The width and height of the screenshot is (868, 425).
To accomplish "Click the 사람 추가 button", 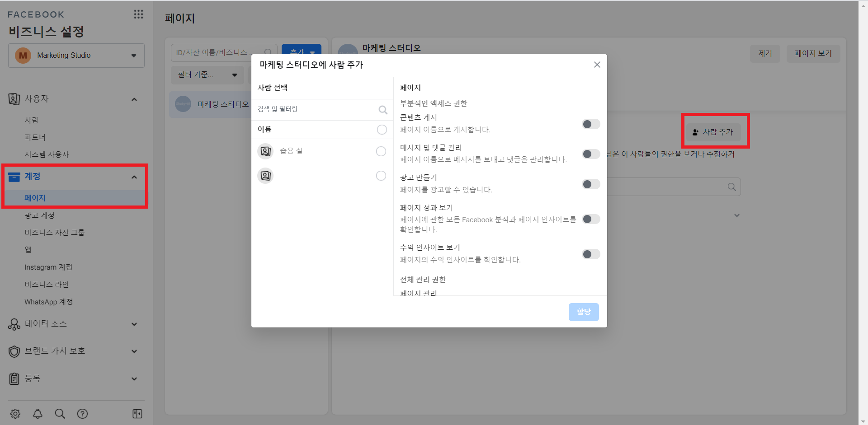I will 712,132.
